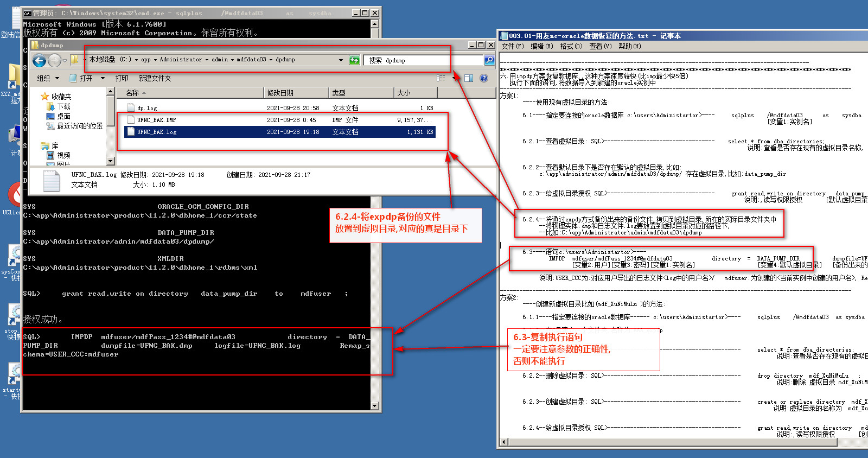Click the 新建文件夹 button

pyautogui.click(x=155, y=78)
